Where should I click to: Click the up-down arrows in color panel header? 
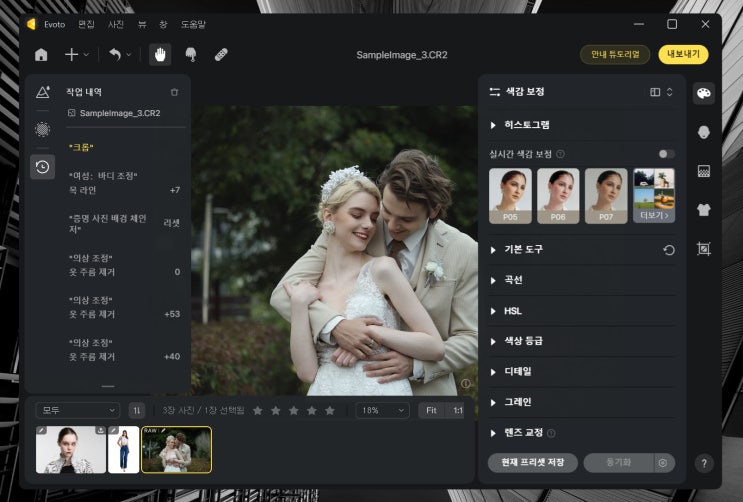670,92
